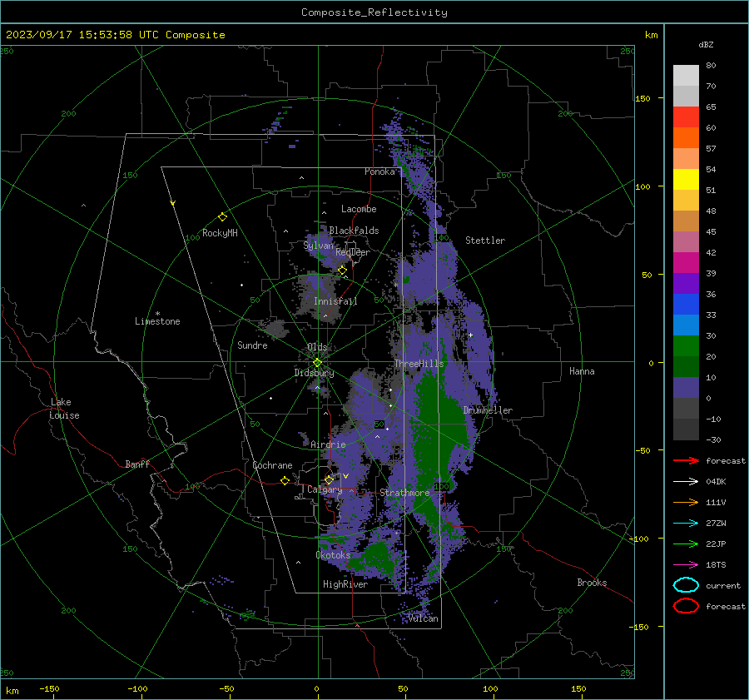Click the Hanna town label

click(582, 371)
